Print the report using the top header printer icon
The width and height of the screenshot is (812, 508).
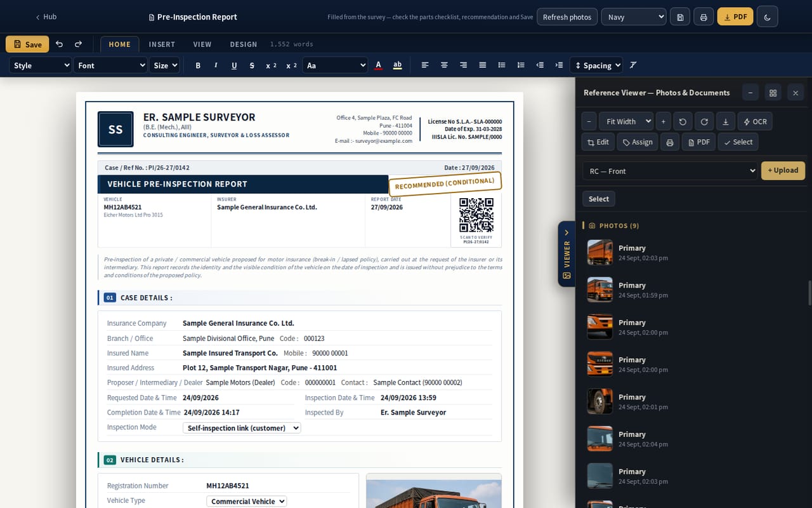(704, 17)
